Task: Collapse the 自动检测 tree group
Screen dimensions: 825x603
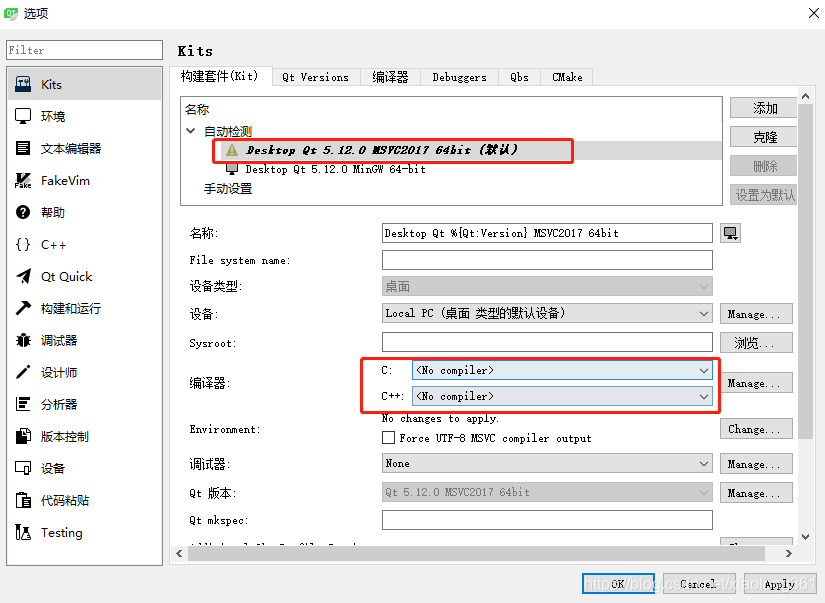Action: pos(190,130)
